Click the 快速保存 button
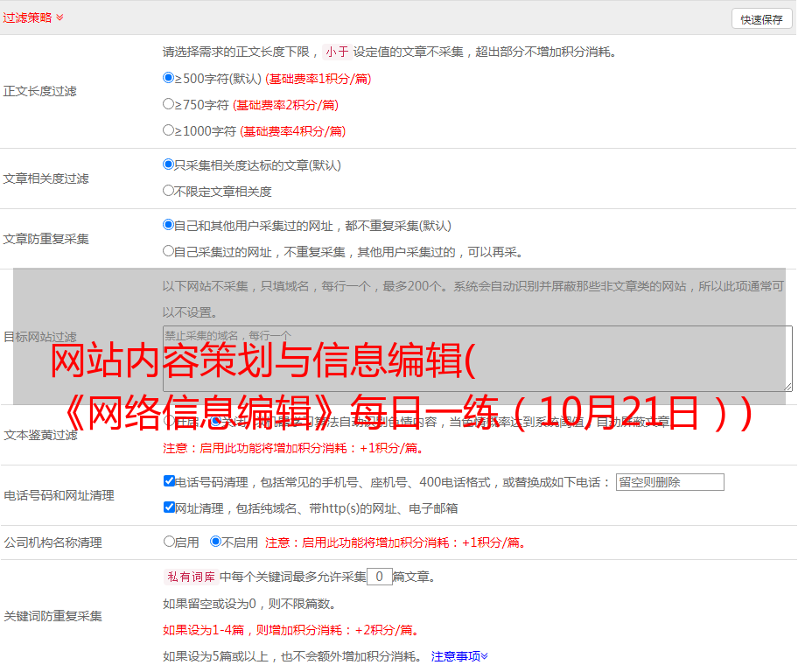Viewport: 798px width, 672px height. [x=761, y=19]
